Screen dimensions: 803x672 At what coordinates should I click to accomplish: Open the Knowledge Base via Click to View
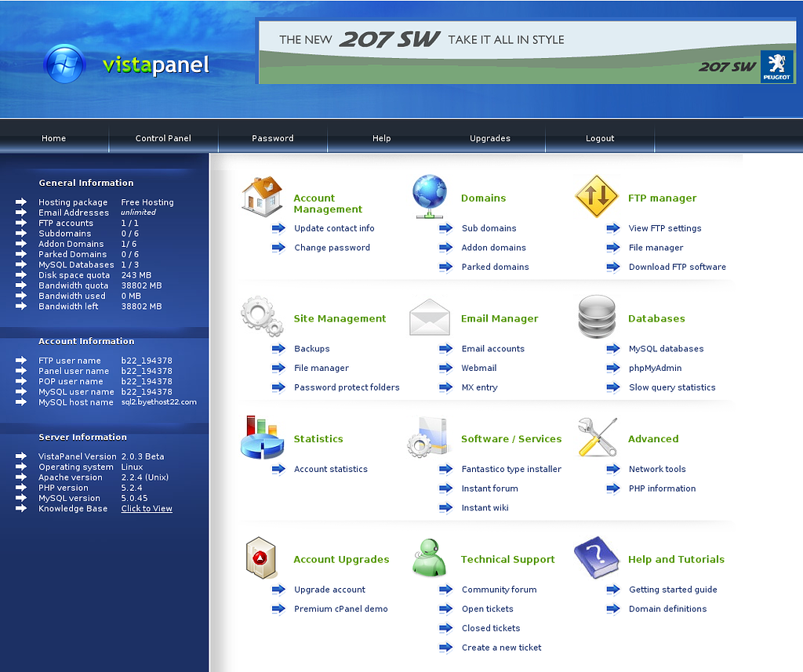147,508
